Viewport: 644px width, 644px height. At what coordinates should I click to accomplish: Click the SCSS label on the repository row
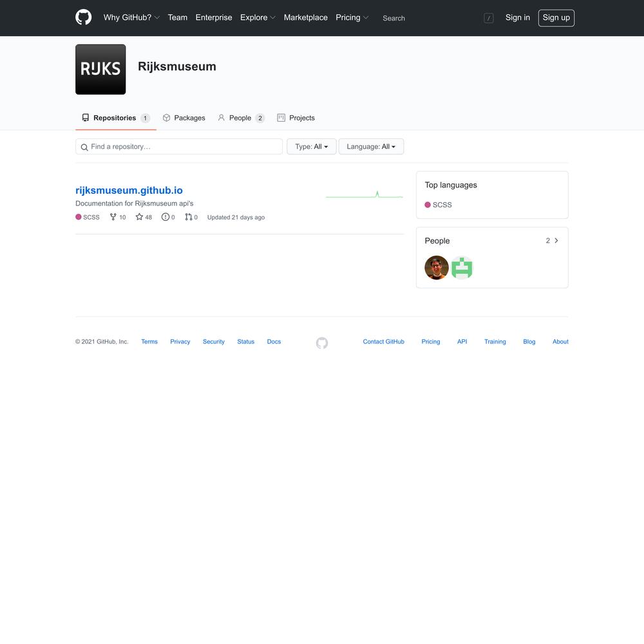[x=88, y=217]
